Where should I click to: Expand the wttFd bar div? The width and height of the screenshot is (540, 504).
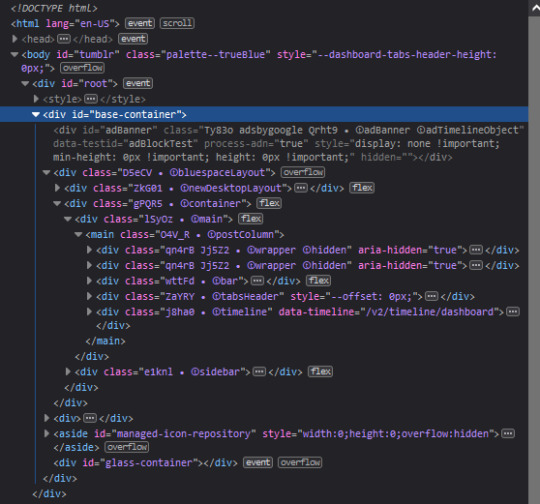[x=89, y=281]
